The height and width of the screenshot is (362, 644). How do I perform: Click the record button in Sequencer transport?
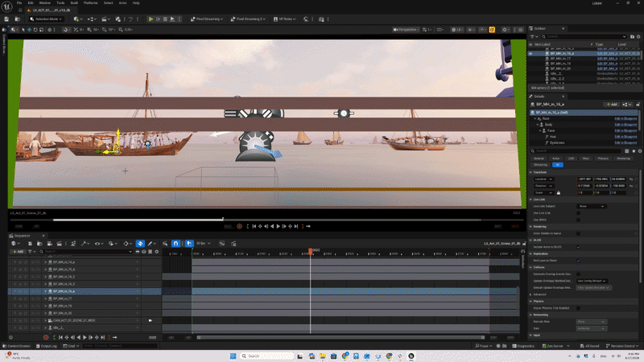(x=46, y=337)
